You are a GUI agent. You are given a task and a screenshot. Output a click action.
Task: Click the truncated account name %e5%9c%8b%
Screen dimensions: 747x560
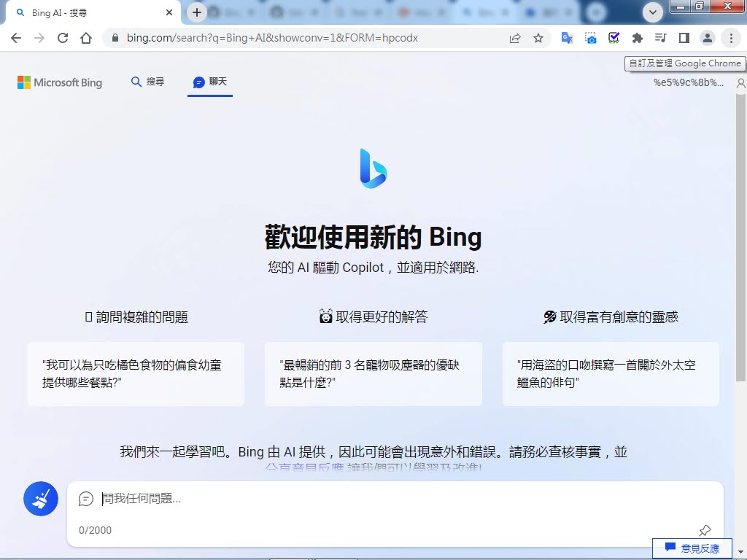[x=689, y=83]
